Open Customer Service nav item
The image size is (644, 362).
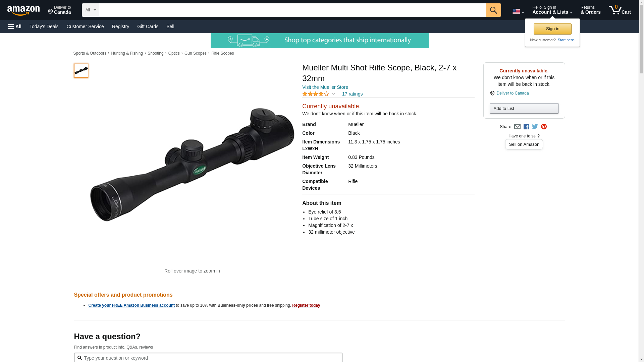point(85,26)
